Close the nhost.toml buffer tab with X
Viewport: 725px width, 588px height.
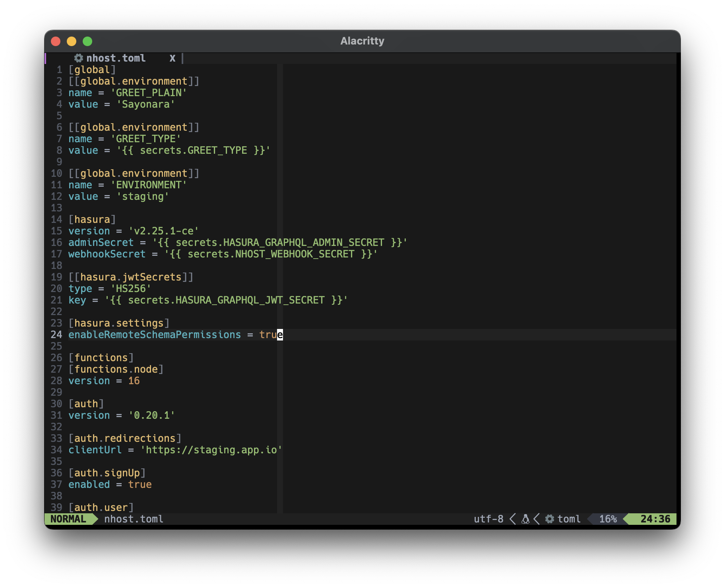[x=172, y=58]
